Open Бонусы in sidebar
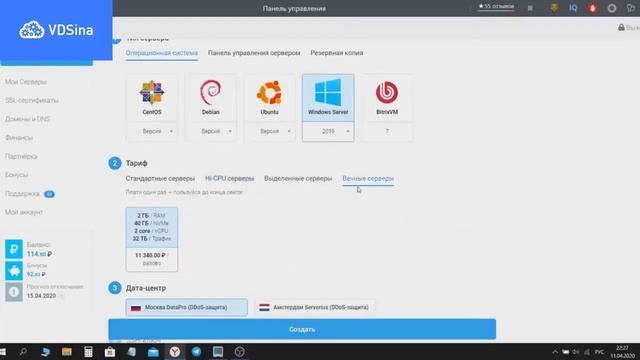Image resolution: width=640 pixels, height=360 pixels. point(16,175)
